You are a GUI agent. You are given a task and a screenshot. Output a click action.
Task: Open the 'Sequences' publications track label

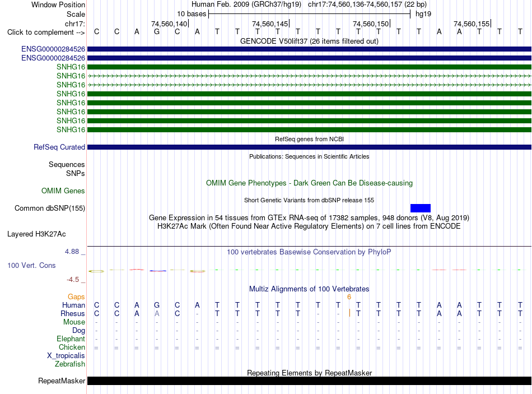67,164
